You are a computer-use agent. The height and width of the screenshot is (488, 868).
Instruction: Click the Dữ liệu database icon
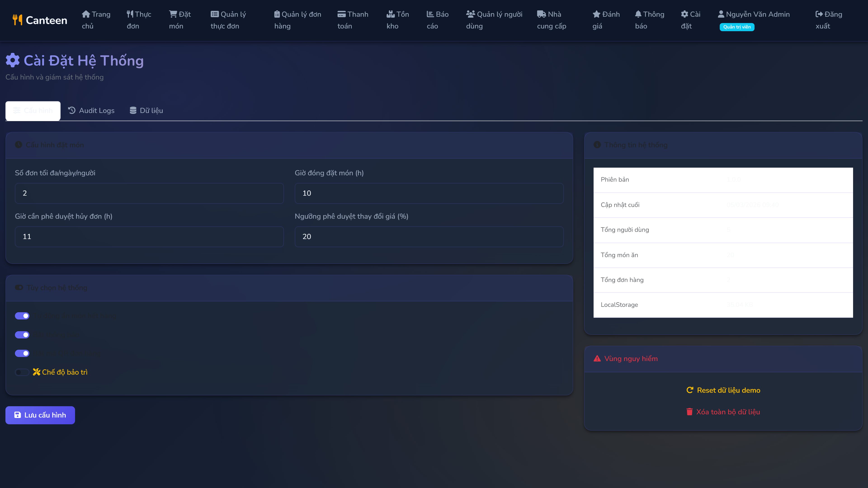[133, 110]
